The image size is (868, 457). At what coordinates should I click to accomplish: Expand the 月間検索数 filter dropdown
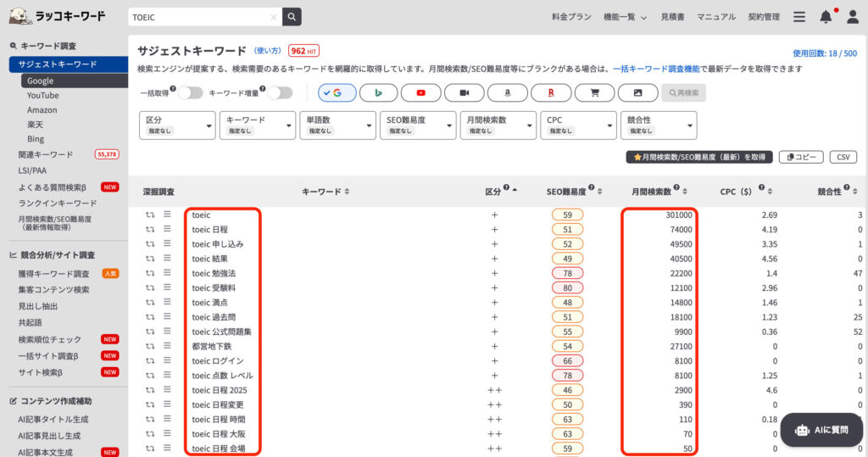click(x=497, y=125)
